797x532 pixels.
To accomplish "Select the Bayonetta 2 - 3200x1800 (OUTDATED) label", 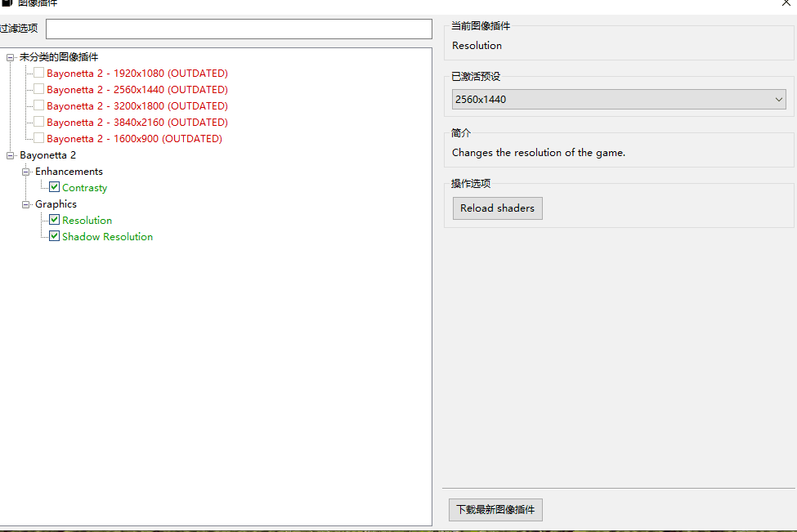I will [137, 105].
